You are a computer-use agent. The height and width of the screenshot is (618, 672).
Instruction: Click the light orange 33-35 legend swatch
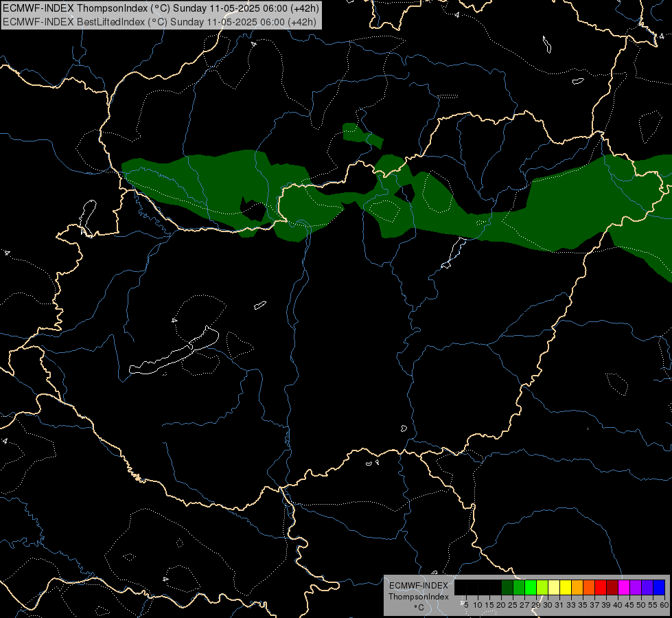577,588
